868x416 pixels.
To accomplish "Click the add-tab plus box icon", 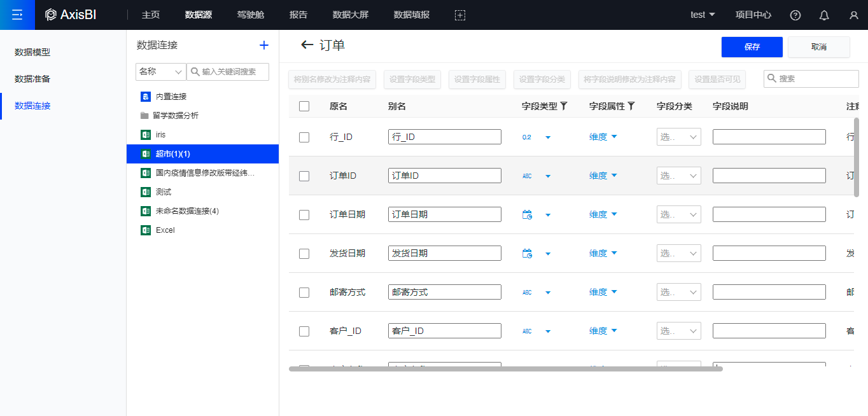I will (460, 15).
